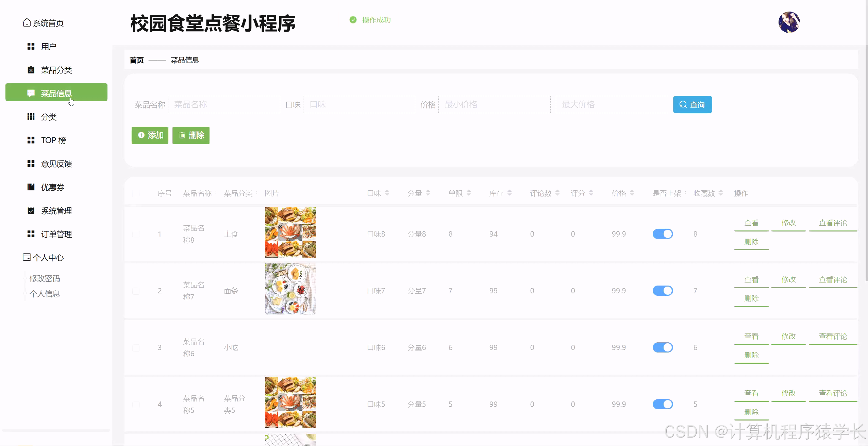
Task: Tick the row checkbox for 菜品名称7
Action: (136, 291)
